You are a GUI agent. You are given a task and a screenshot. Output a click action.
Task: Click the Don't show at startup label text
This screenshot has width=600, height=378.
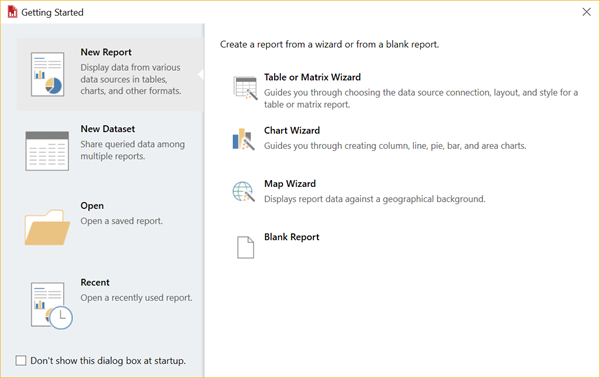[x=108, y=361]
